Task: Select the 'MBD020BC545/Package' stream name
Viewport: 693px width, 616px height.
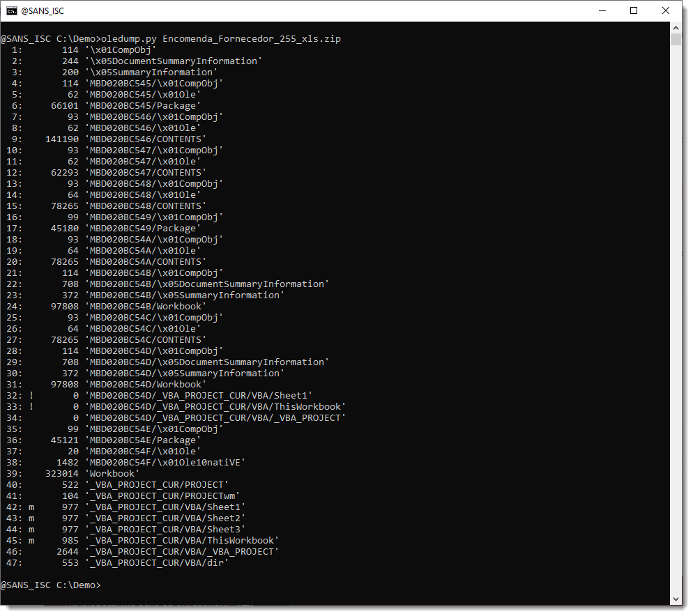Action: [142, 106]
